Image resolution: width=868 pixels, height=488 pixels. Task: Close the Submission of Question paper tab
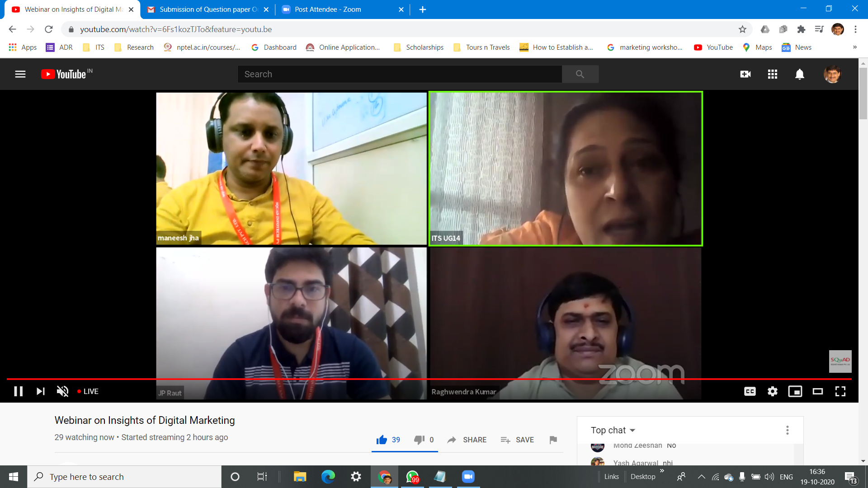[266, 9]
